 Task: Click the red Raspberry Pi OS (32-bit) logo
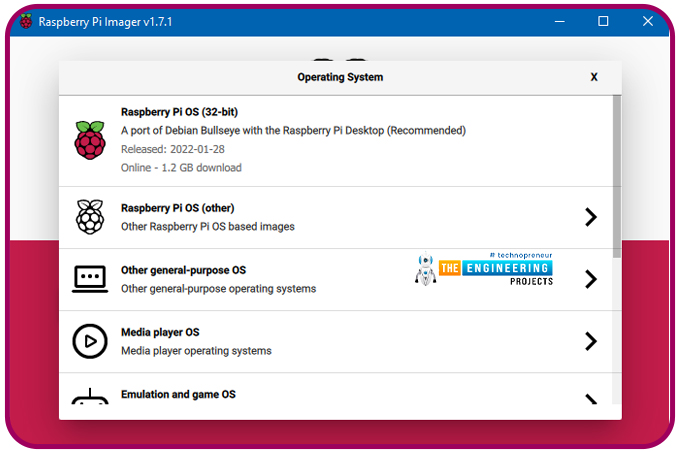(90, 140)
